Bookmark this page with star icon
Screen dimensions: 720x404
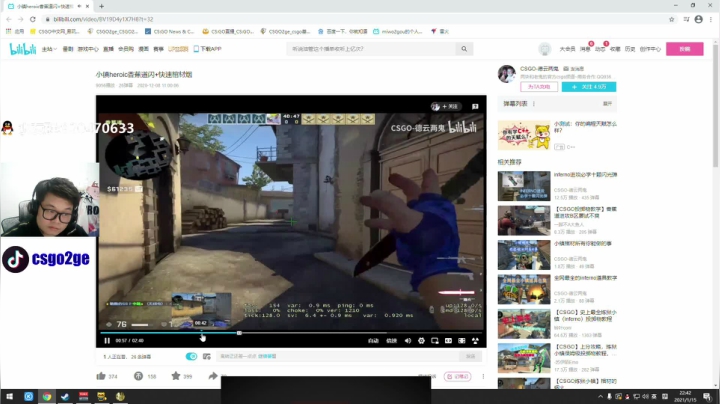(671, 19)
